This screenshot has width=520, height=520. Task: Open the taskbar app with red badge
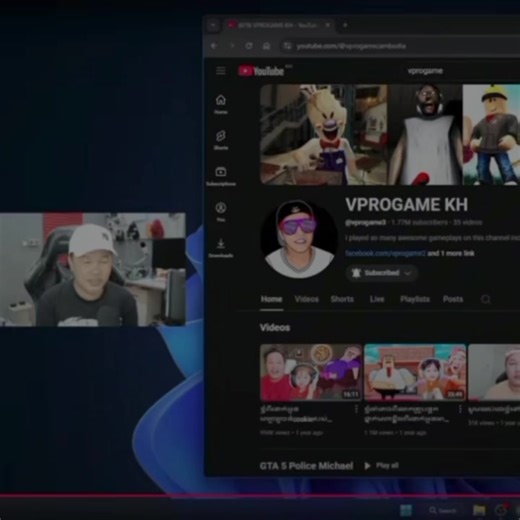[501, 510]
